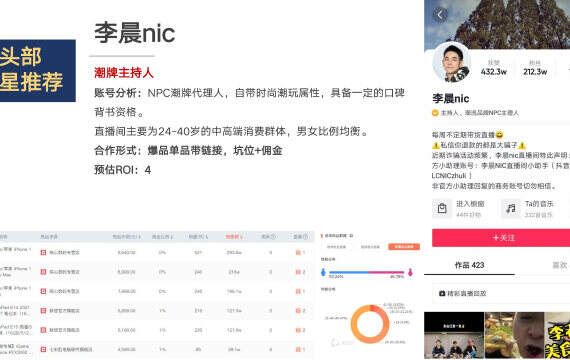The image size is (570, 360).
Task: Click the 李晨nic slide title
Action: pyautogui.click(x=135, y=33)
